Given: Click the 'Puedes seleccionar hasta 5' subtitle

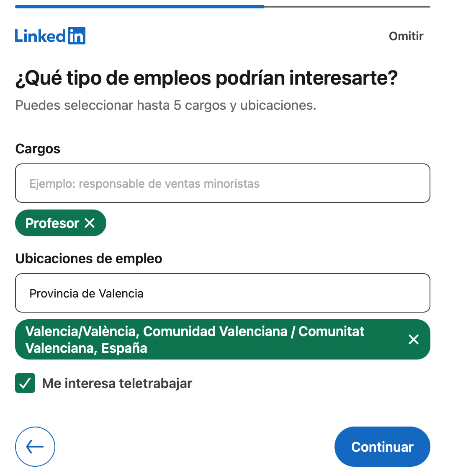Looking at the screenshot, I should point(166,105).
